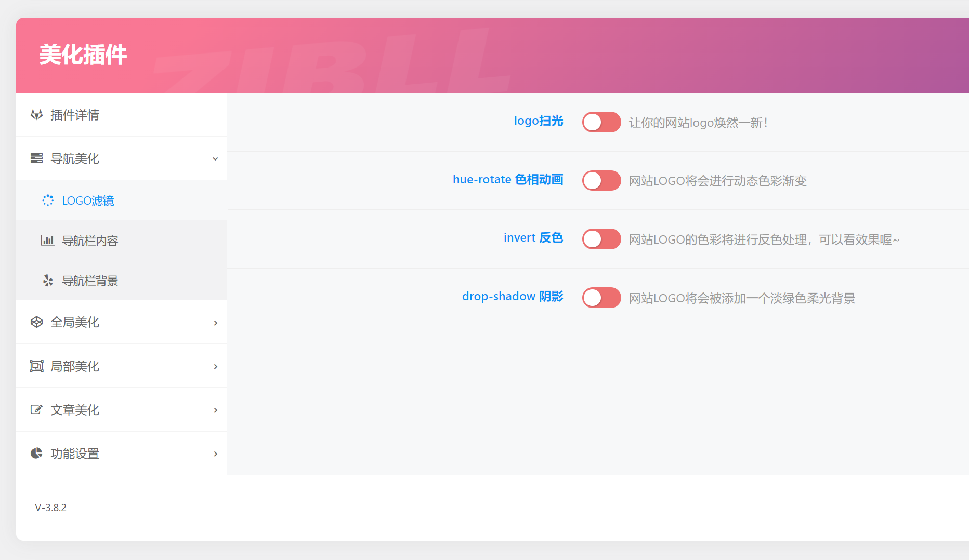The width and height of the screenshot is (969, 560).
Task: Click the codepen icon beside 全局美化
Action: pyautogui.click(x=36, y=322)
